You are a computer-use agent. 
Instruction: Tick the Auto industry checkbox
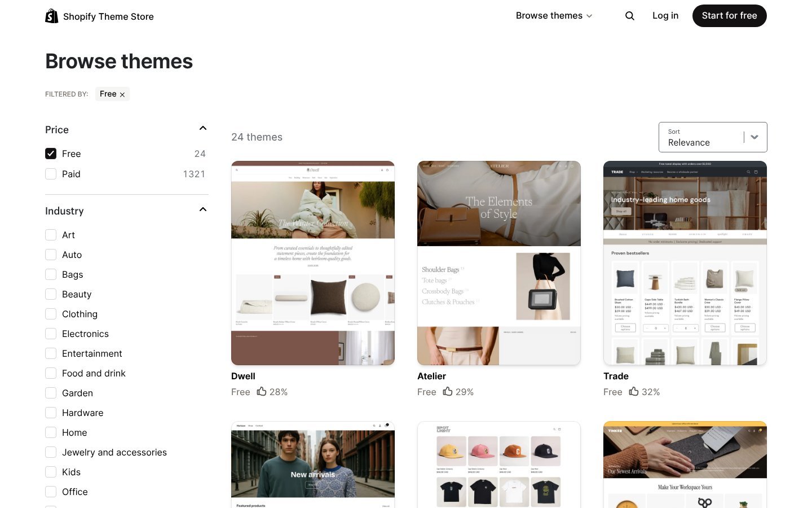pos(51,255)
